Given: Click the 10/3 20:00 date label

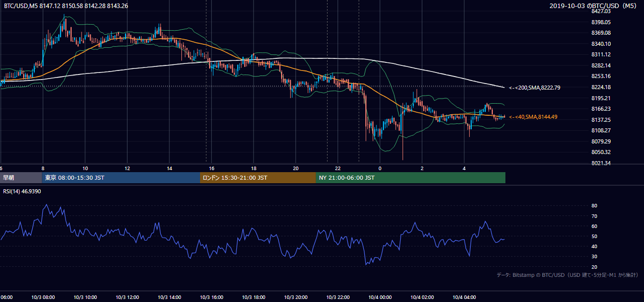Looking at the screenshot, I should pyautogui.click(x=296, y=297).
